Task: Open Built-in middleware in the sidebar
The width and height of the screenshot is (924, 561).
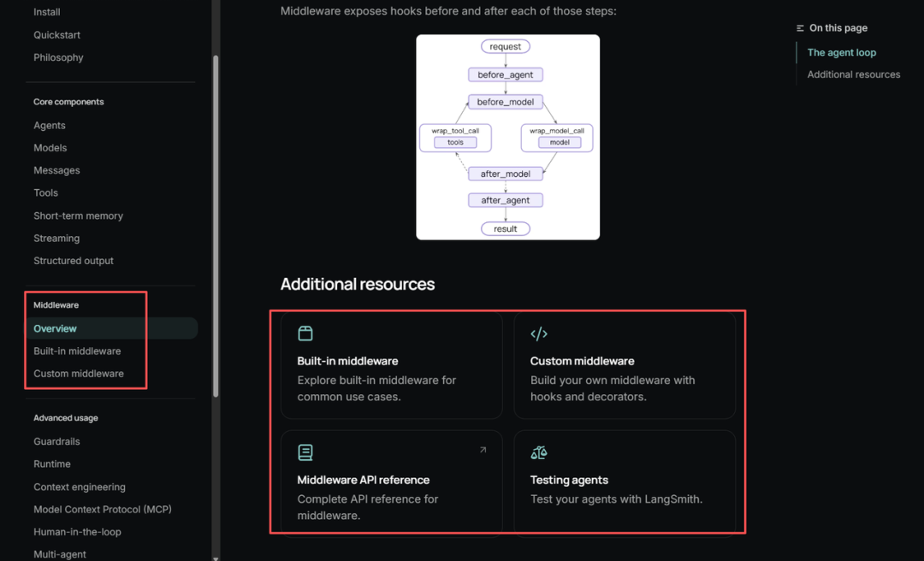Action: [x=77, y=351]
